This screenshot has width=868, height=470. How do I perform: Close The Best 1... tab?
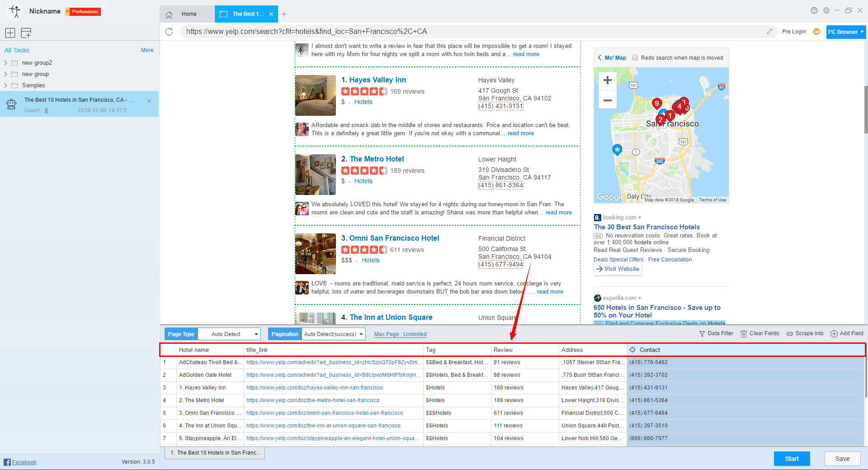pyautogui.click(x=271, y=14)
